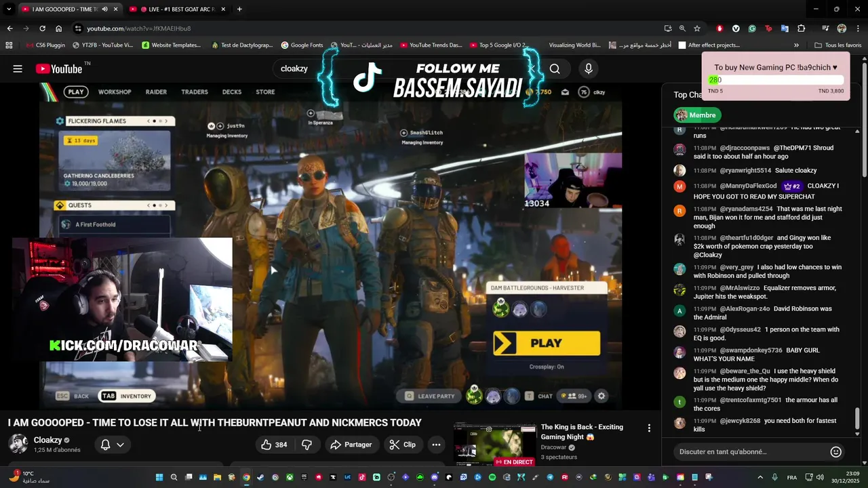This screenshot has width=868, height=488.
Task: Open the Steam taskbar icon
Action: (x=261, y=477)
